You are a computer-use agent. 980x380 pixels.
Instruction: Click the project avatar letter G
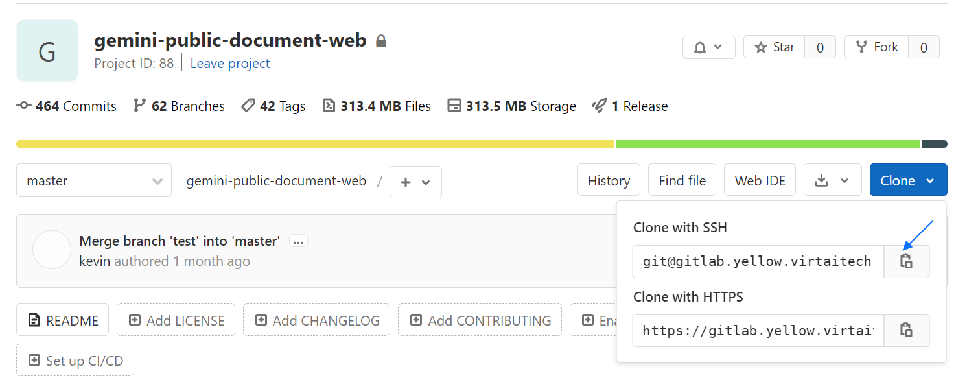coord(47,51)
